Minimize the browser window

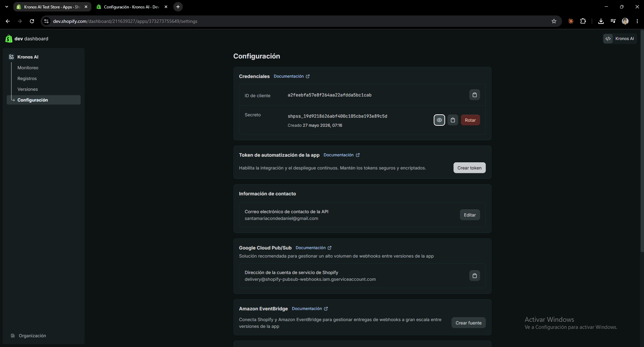point(606,7)
